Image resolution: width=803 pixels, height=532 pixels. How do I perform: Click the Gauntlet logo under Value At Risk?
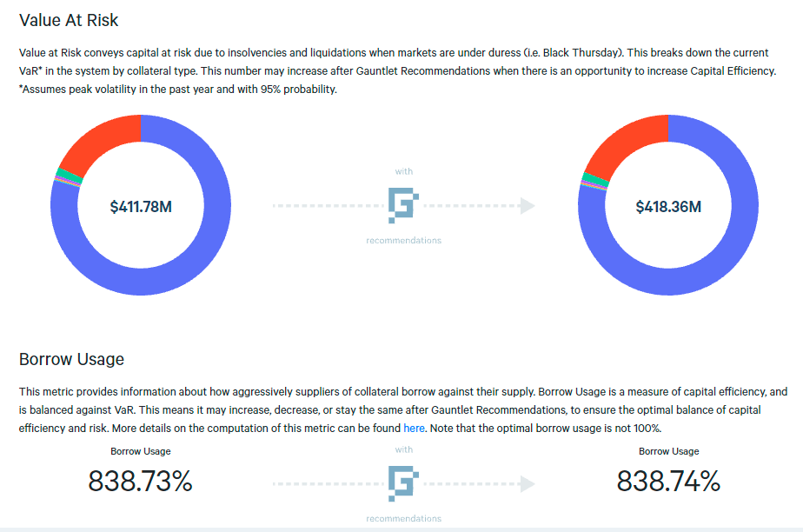tap(403, 205)
